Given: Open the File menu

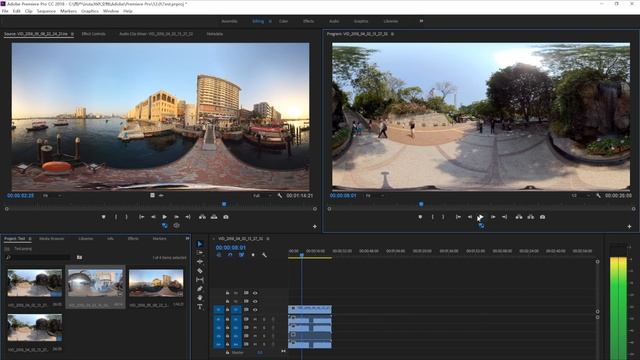Looking at the screenshot, I should click(5, 11).
